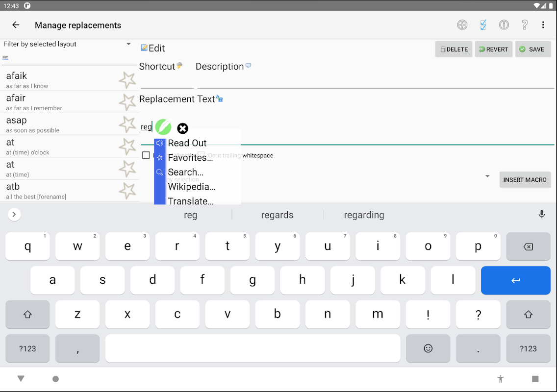
Task: Tap the left shift key
Action: [27, 314]
